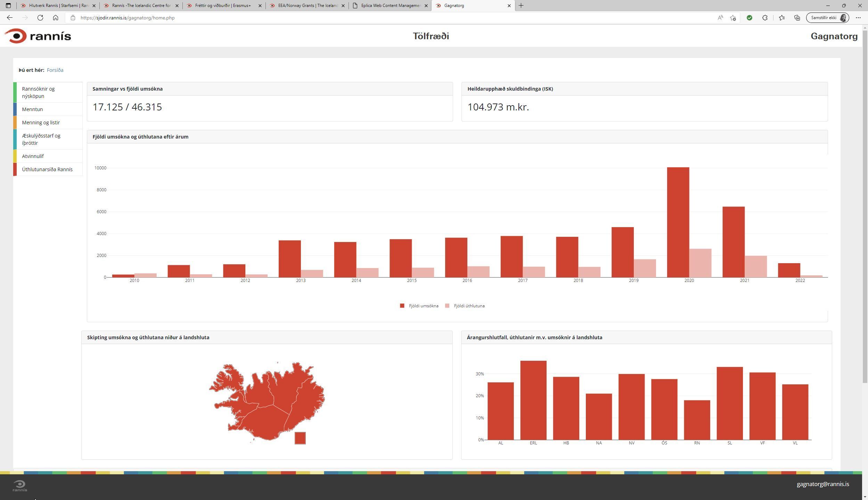This screenshot has height=500, width=868.
Task: Click the green checkmark extension icon
Action: coord(750,18)
